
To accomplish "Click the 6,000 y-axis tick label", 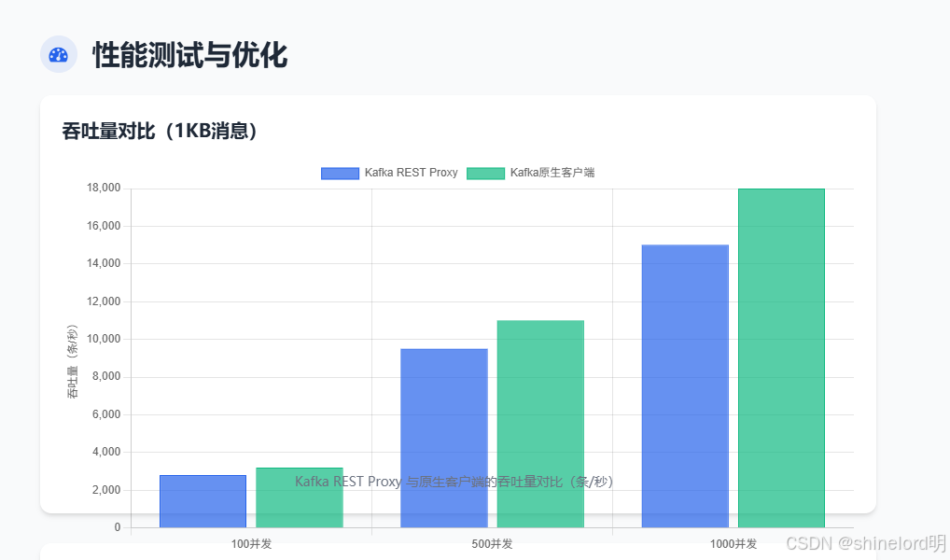I will coord(106,414).
